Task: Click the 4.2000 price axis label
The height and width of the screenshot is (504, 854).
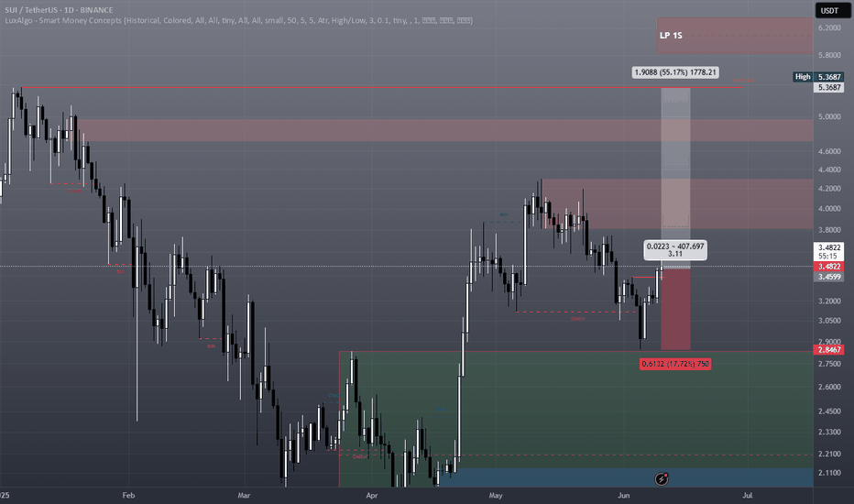Action: 829,189
